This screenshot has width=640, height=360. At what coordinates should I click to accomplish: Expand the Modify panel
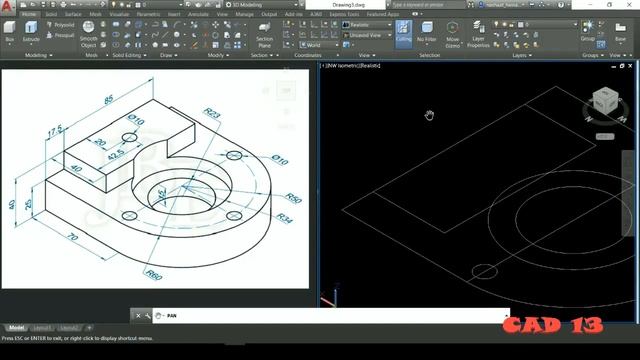click(218, 55)
